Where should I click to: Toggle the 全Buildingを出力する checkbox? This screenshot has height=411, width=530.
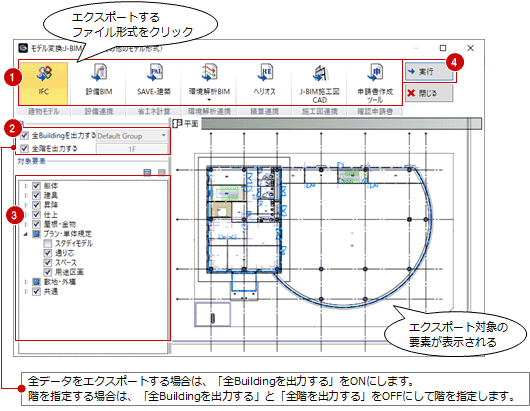[x=24, y=136]
